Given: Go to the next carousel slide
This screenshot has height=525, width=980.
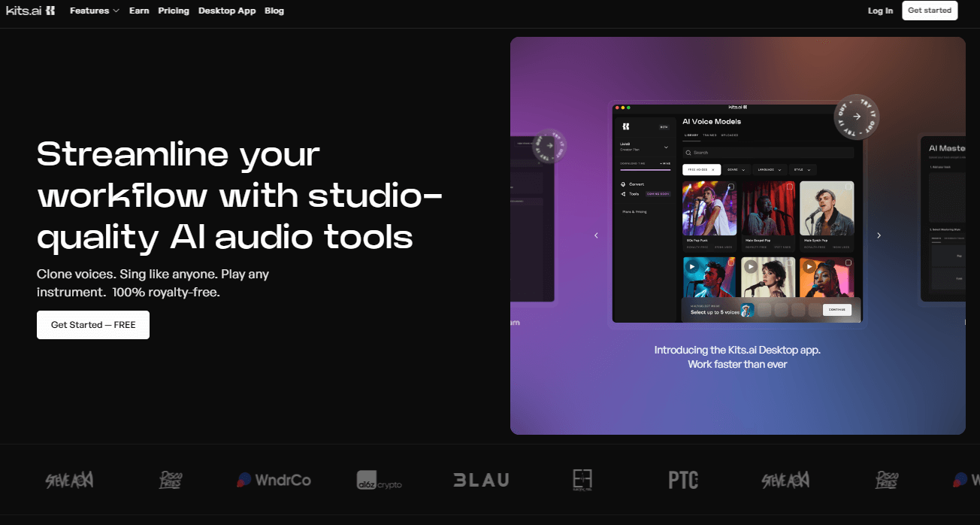Looking at the screenshot, I should tap(879, 235).
